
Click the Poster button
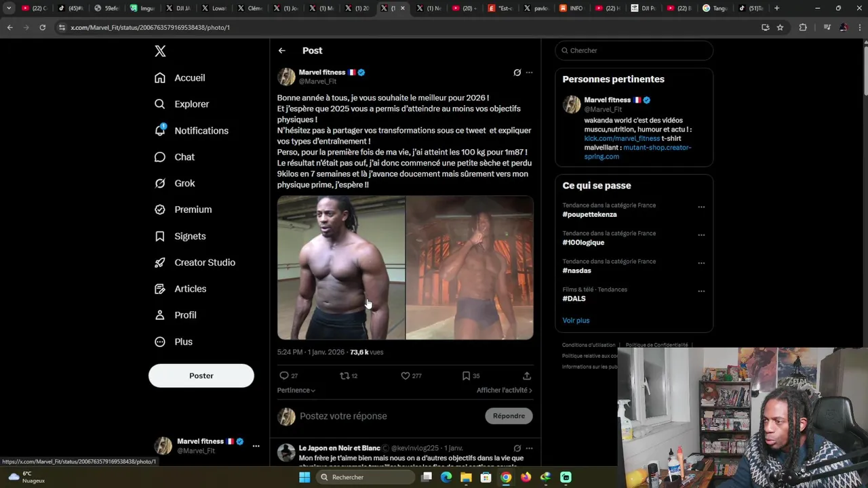[201, 375]
